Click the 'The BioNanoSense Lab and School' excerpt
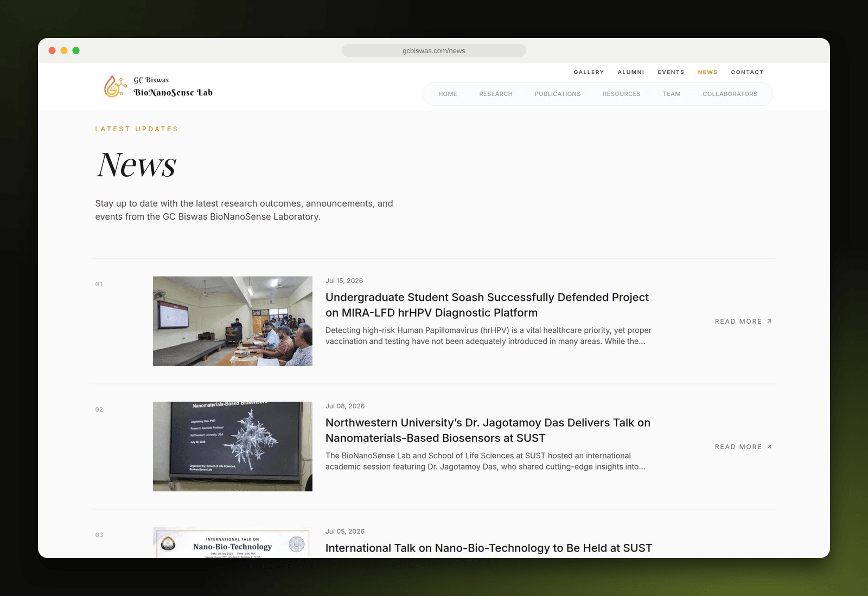Screen dimensions: 868x596 [x=486, y=461]
